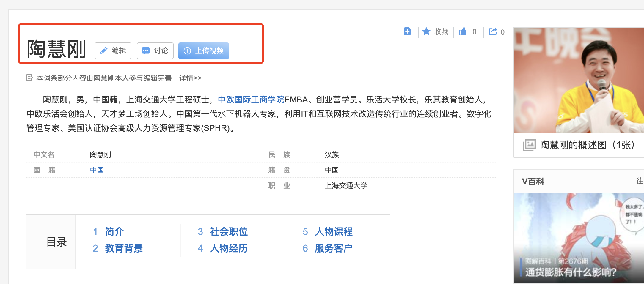The image size is (644, 284).
Task: Click the blue plus add icon
Action: 407,31
